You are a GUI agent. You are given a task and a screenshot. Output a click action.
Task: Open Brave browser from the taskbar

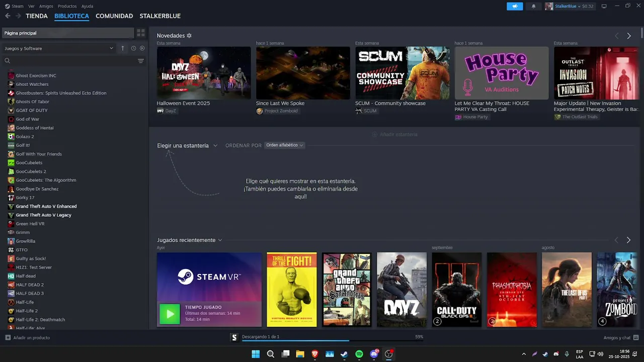[x=315, y=354]
